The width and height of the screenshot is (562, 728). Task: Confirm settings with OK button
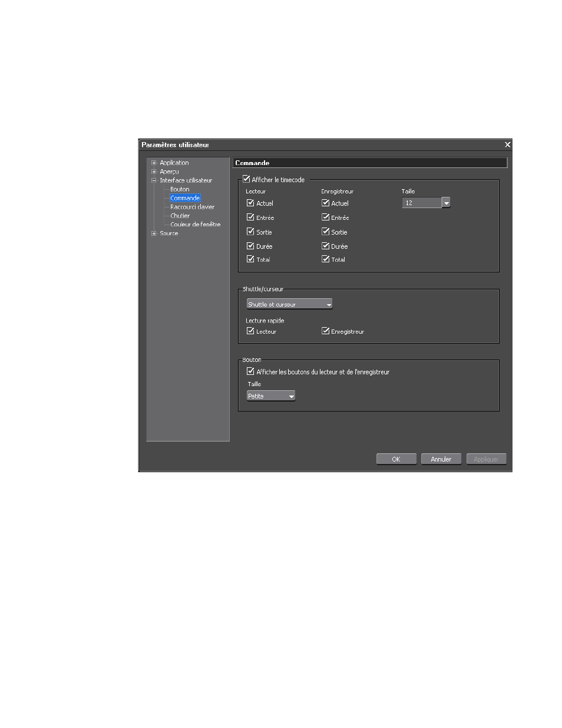pos(396,459)
